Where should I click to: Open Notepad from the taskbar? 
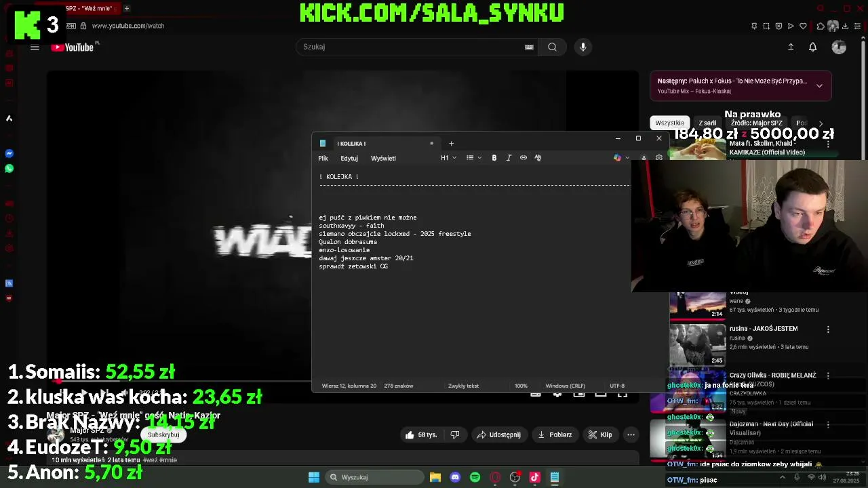click(x=554, y=477)
